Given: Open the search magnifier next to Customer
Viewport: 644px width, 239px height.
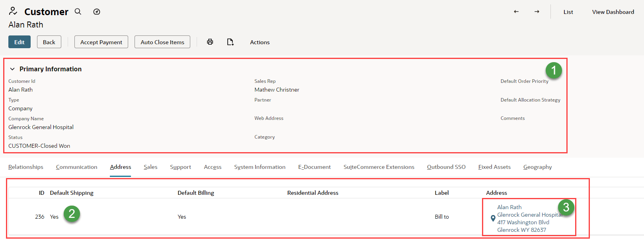Looking at the screenshot, I should pos(78,12).
